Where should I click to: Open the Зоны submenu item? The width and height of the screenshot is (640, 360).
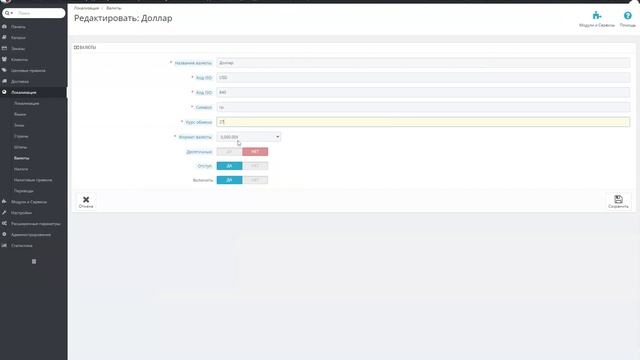click(19, 125)
